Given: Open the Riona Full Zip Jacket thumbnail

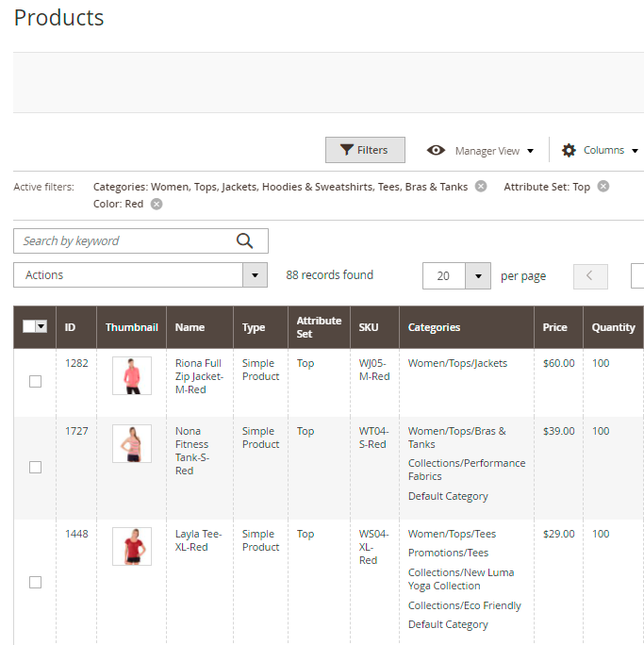Looking at the screenshot, I should (131, 375).
